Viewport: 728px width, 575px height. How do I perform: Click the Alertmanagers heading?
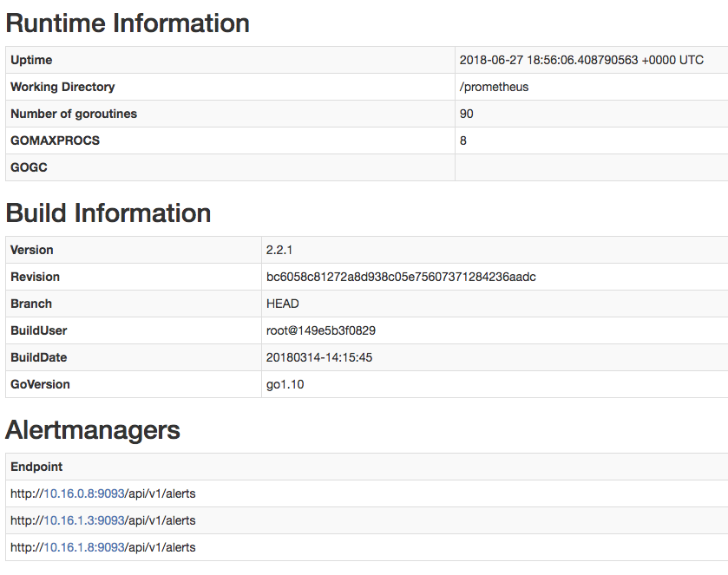point(92,430)
